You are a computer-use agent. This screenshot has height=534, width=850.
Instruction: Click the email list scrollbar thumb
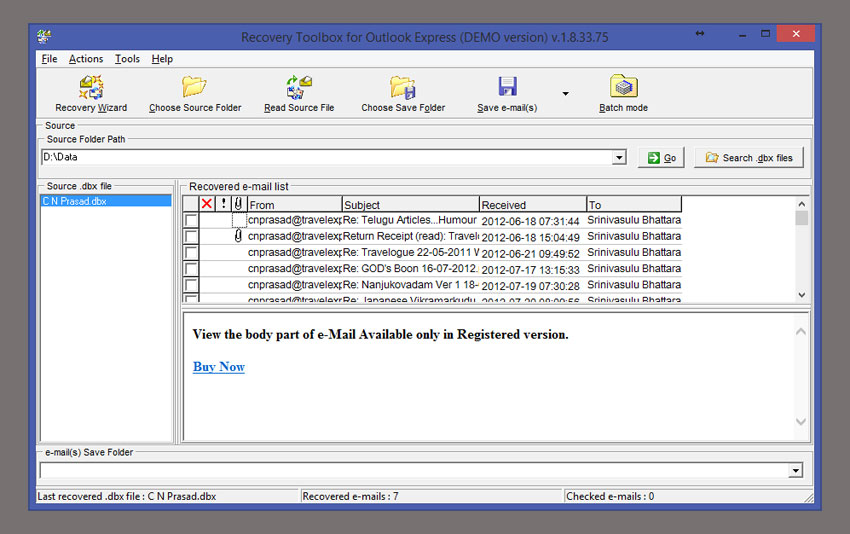[802, 218]
